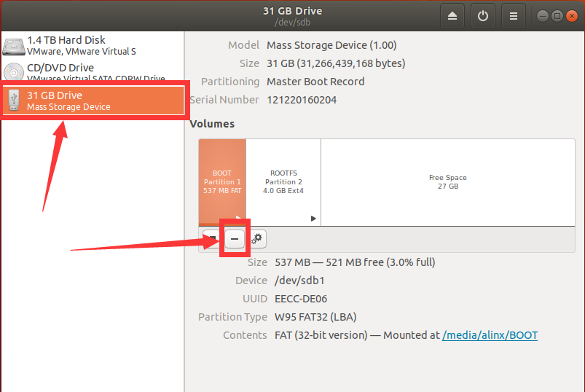Click the power off drive icon
Screen dimensions: 585x392
[483, 16]
